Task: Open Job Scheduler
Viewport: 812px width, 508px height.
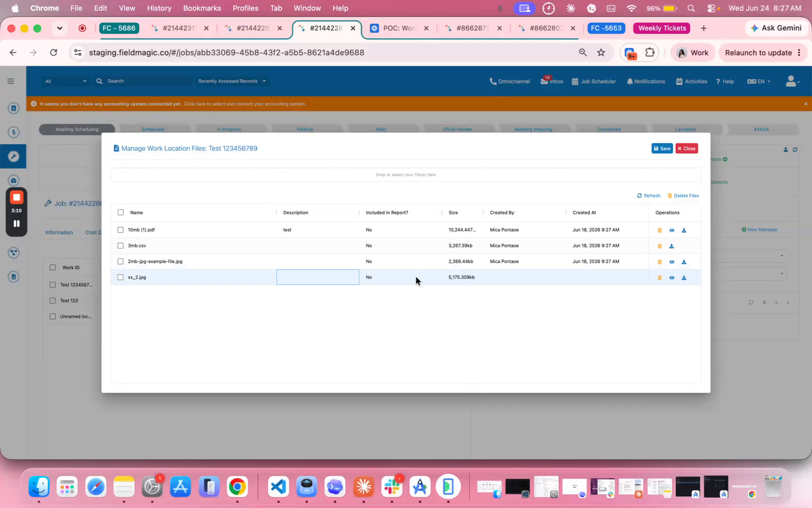Action: click(x=593, y=81)
